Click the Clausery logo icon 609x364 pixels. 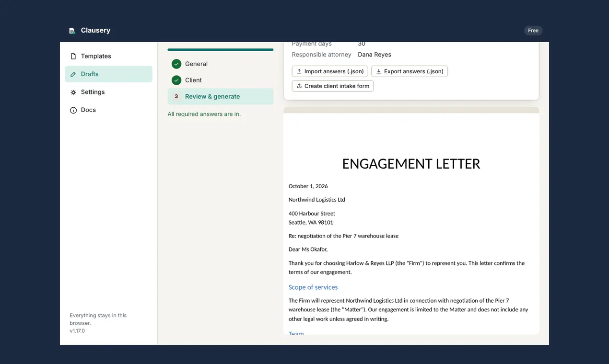72,31
